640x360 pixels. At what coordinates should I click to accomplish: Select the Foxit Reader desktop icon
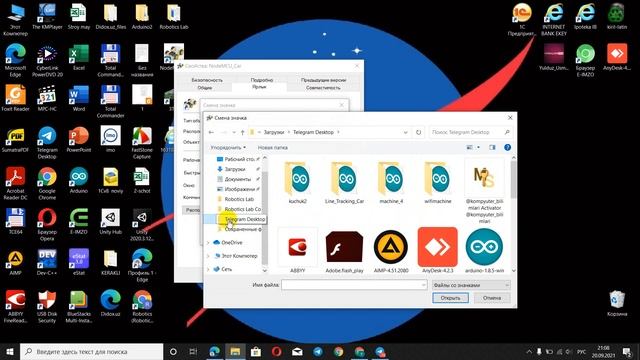pos(15,98)
